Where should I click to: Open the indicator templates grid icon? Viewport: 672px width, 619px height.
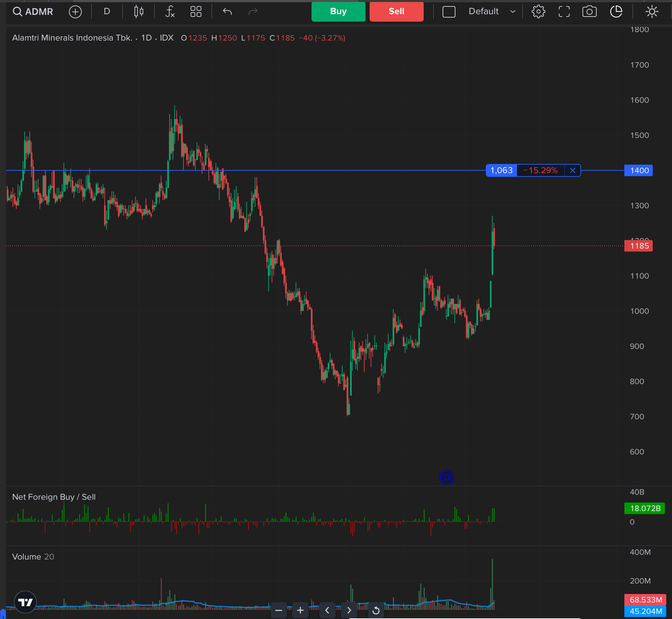tap(196, 12)
